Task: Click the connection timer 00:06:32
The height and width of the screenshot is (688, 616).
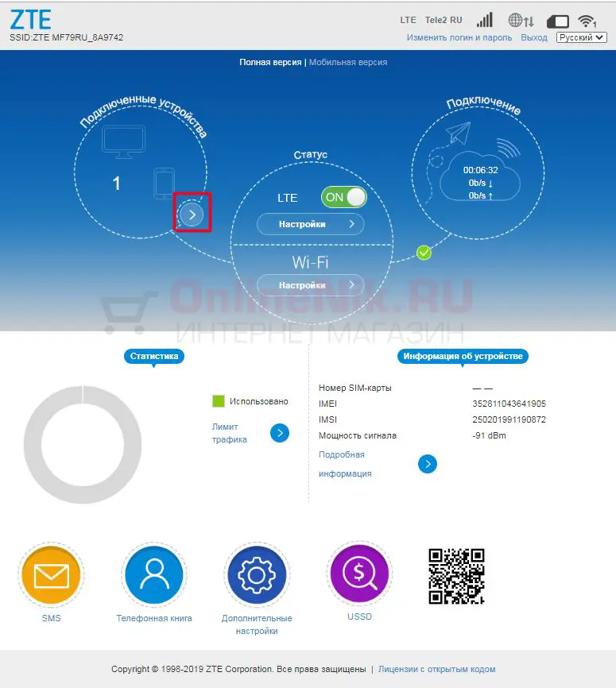Action: coord(481,170)
